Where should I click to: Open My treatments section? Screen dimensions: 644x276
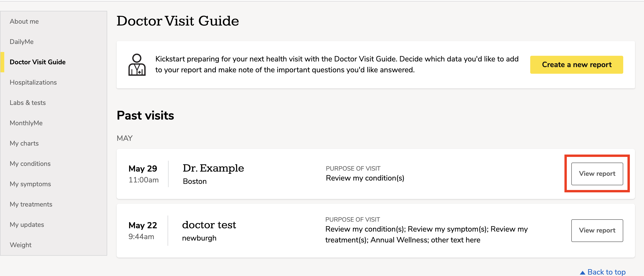click(x=31, y=204)
